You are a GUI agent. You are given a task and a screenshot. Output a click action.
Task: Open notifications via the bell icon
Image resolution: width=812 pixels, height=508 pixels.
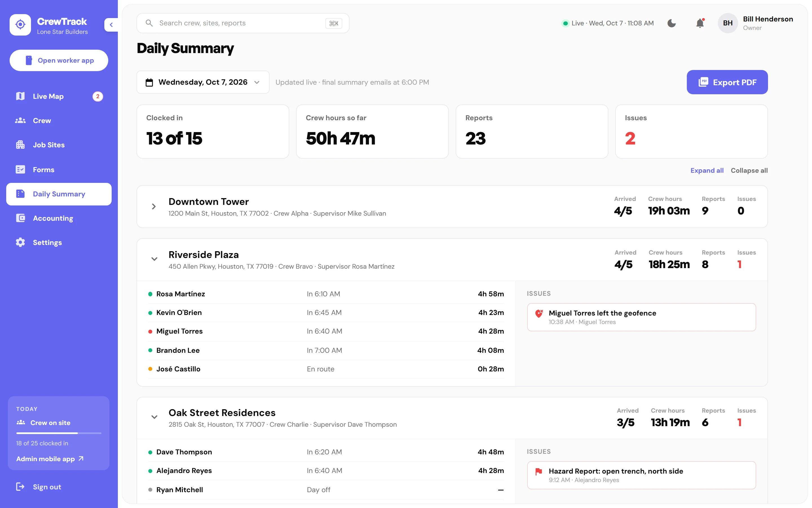pyautogui.click(x=700, y=23)
